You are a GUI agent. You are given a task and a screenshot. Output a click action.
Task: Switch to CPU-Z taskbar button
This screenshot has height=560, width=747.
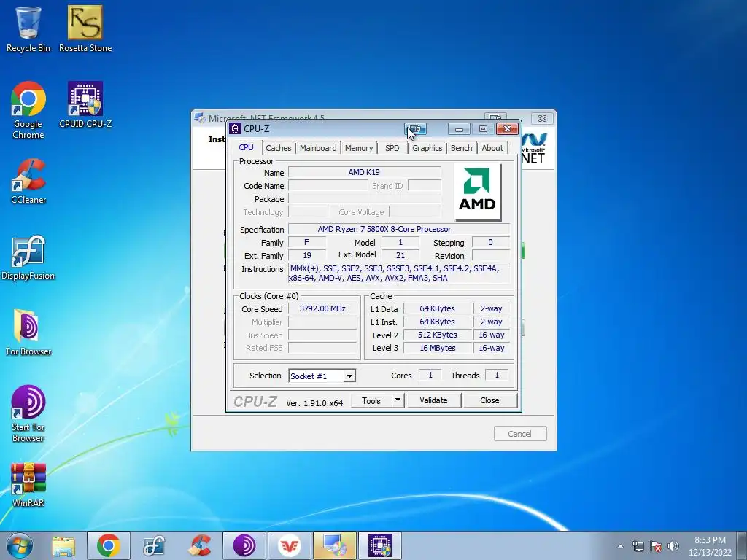(x=379, y=545)
